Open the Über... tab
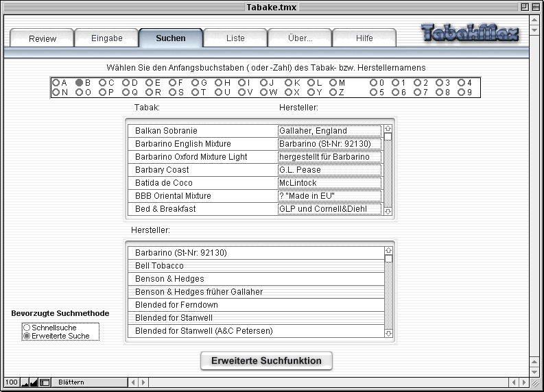Screen dimensions: 544x392 (x=300, y=38)
